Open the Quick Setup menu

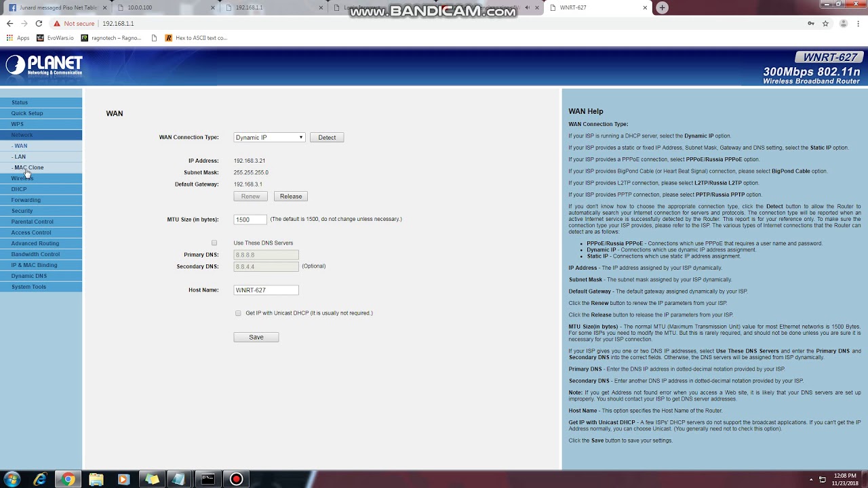[x=41, y=113]
